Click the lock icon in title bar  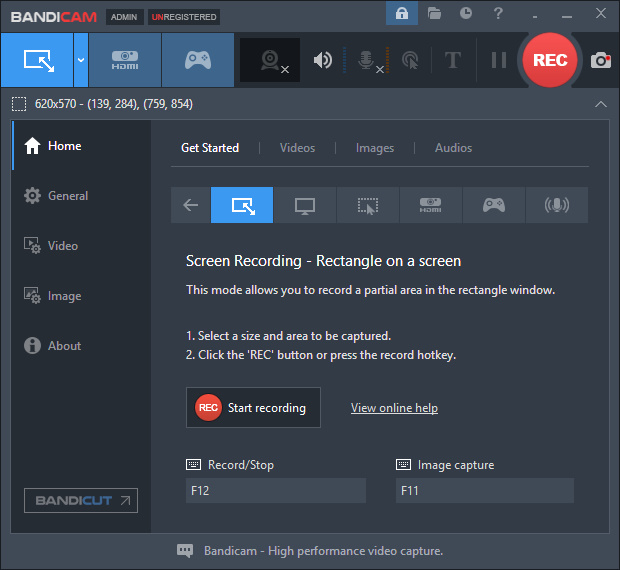[402, 13]
